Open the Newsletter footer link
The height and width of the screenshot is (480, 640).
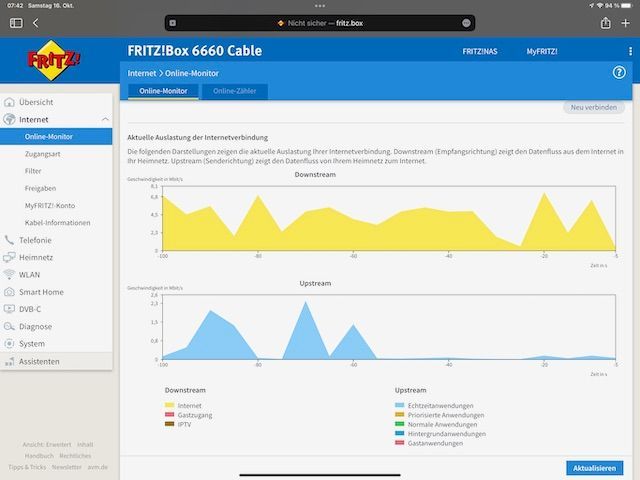(67, 467)
